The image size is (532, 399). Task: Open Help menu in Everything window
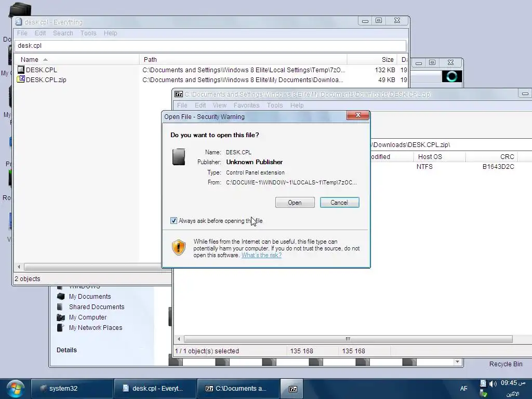(x=110, y=33)
